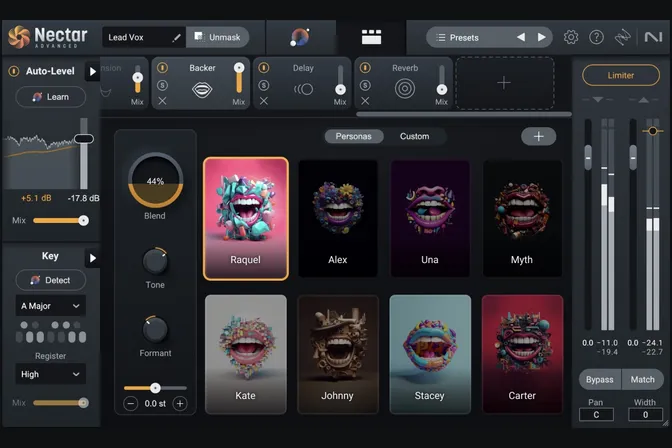Toggle the Delay module power button
Screen dimensions: 672x448
click(x=264, y=68)
